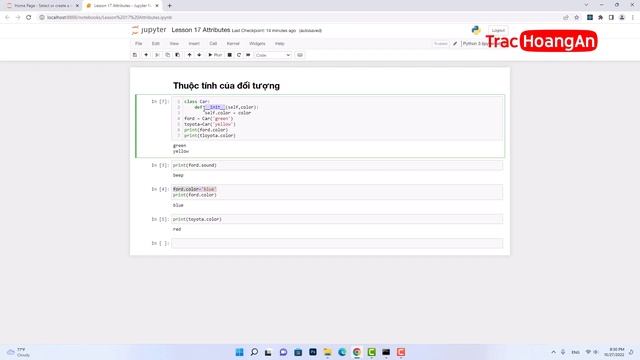This screenshot has height=360, width=640.
Task: Click the pencil edit mode icon
Action: (455, 43)
